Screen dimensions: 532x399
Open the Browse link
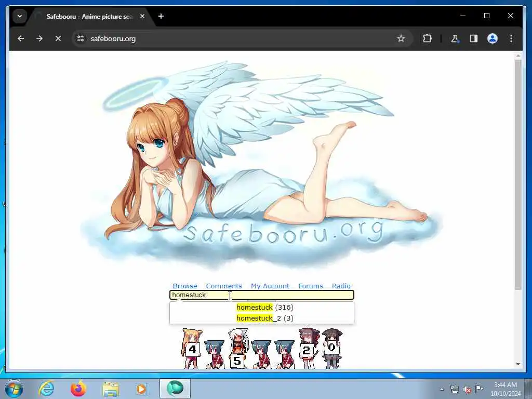185,286
